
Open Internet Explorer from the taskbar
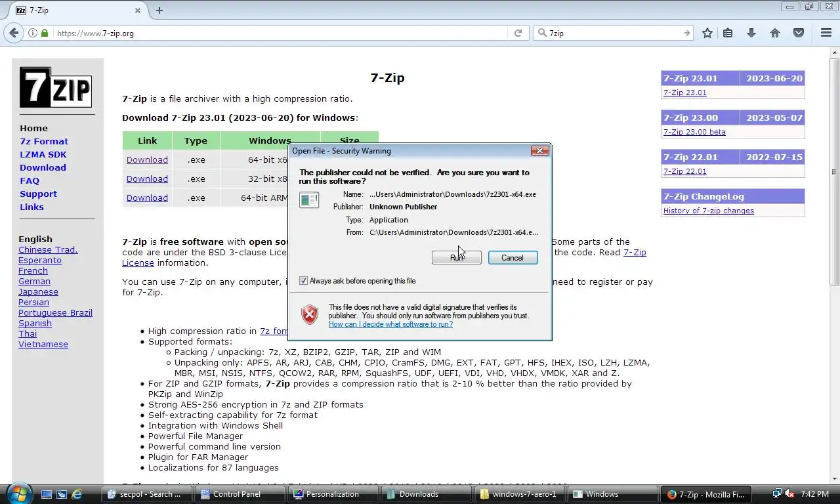tap(77, 494)
